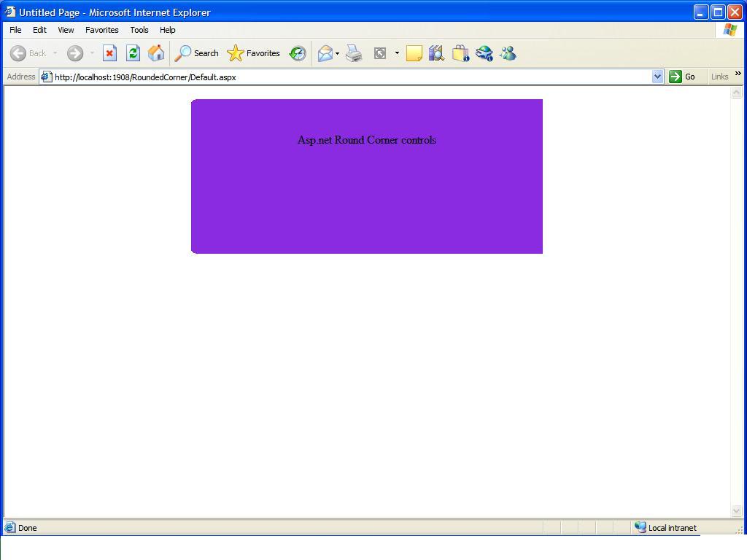Expand Links toolbar double chevron
This screenshot has width=747, height=560.
(738, 74)
